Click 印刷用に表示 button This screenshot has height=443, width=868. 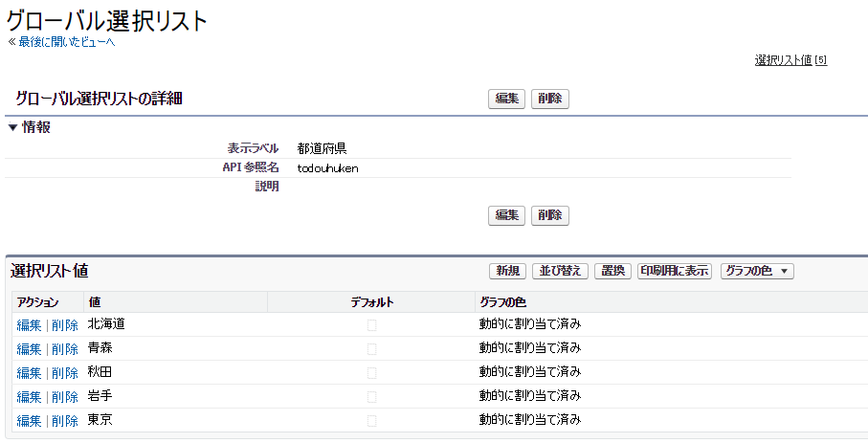[675, 271]
